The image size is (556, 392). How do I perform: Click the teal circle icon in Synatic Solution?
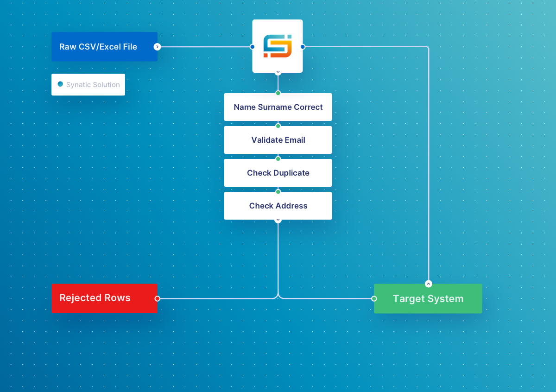[x=60, y=84]
